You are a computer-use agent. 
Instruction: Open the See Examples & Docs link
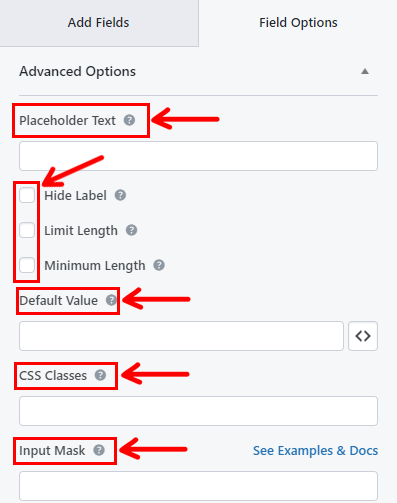315,451
